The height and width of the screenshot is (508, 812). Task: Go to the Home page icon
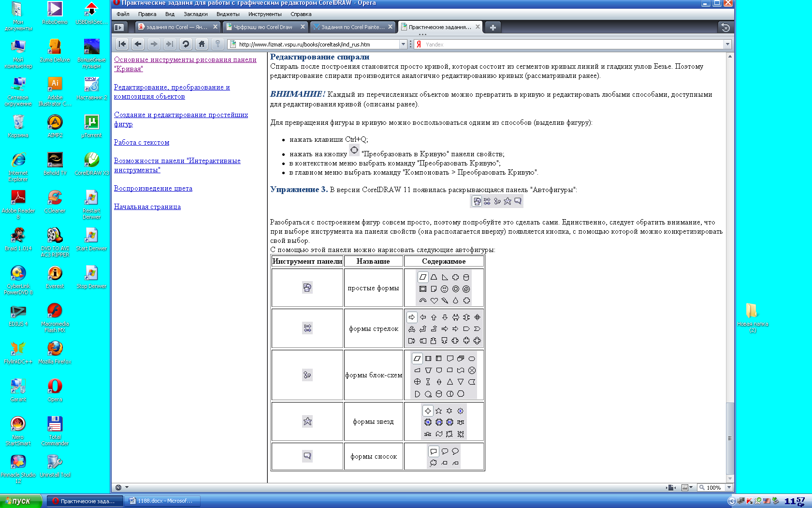click(x=202, y=44)
